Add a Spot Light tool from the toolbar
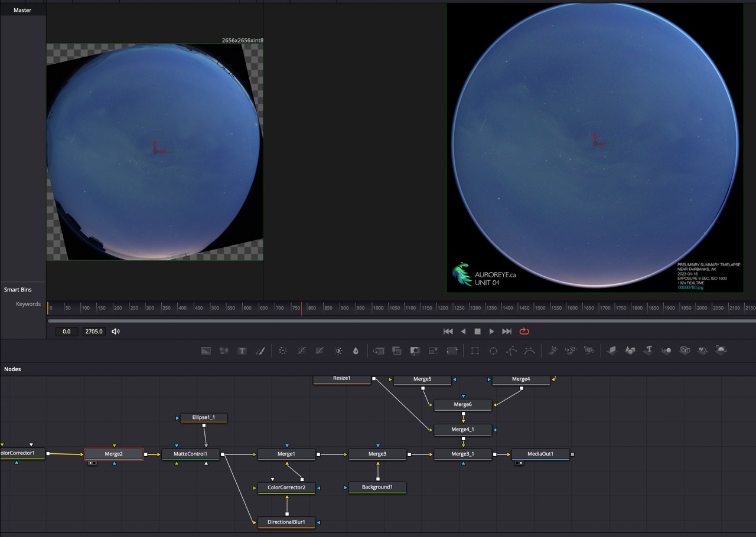 pyautogui.click(x=703, y=351)
